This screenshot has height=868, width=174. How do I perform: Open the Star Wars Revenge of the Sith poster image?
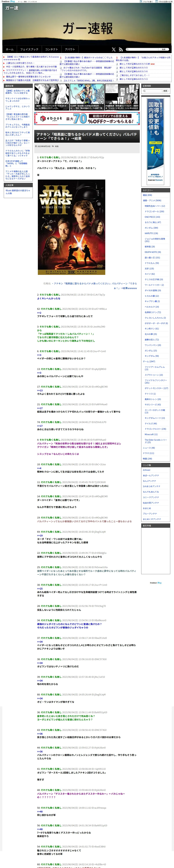[71, 227]
